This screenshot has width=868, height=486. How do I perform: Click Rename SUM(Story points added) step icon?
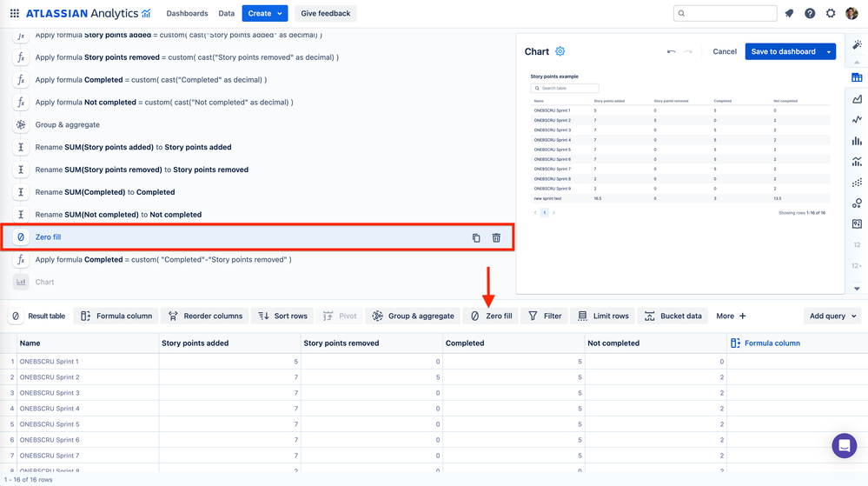click(x=21, y=148)
